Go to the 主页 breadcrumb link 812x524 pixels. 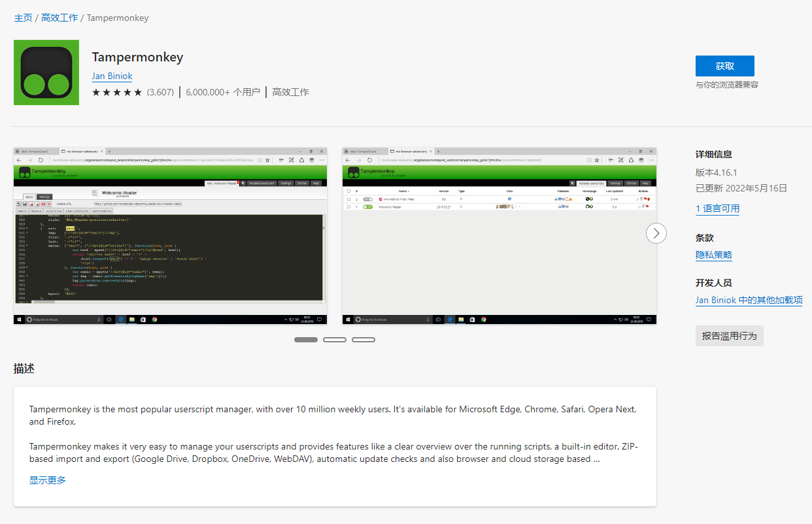24,18
